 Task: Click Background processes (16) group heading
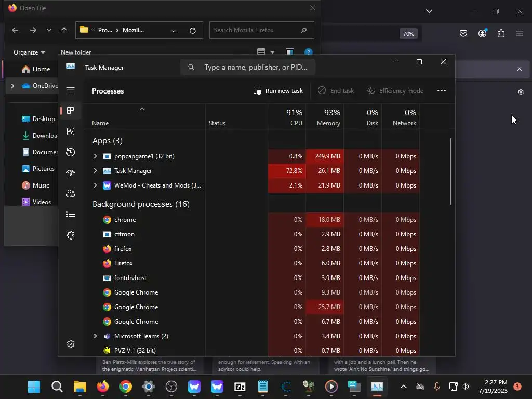(x=141, y=204)
